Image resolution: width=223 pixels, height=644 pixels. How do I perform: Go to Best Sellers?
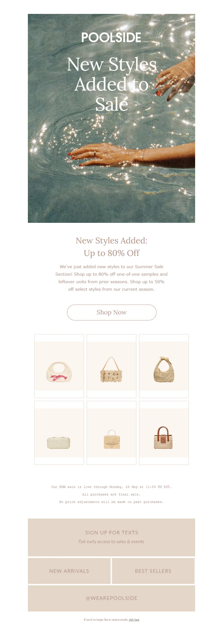pyautogui.click(x=153, y=571)
